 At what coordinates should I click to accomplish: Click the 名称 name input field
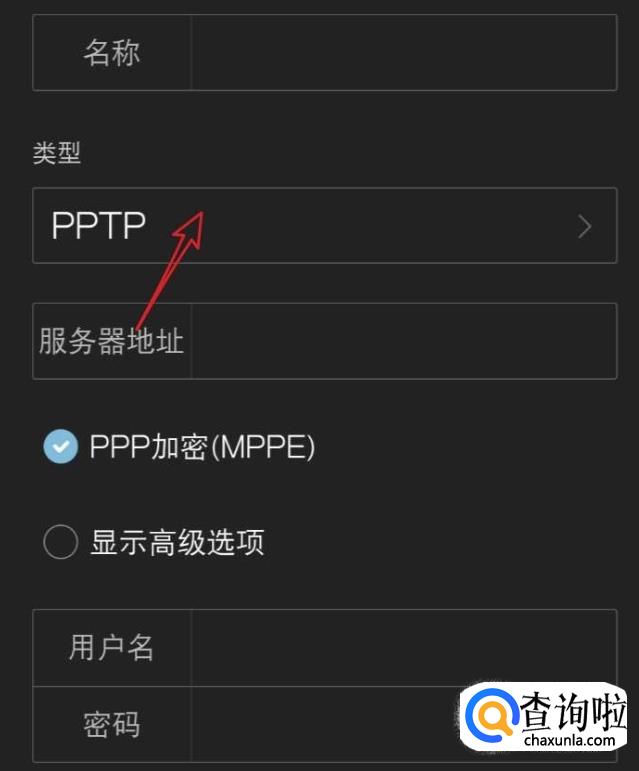[403, 53]
